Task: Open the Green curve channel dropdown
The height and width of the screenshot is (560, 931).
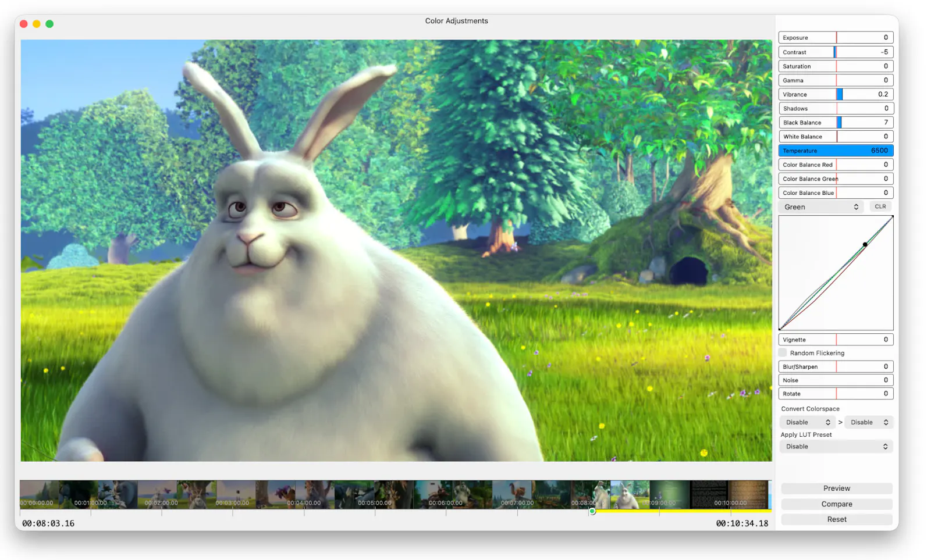Action: pos(821,207)
